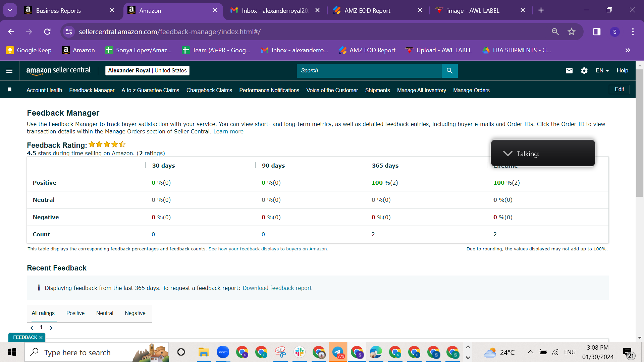The width and height of the screenshot is (644, 362).
Task: Open Chargeback Claims page
Action: click(209, 90)
